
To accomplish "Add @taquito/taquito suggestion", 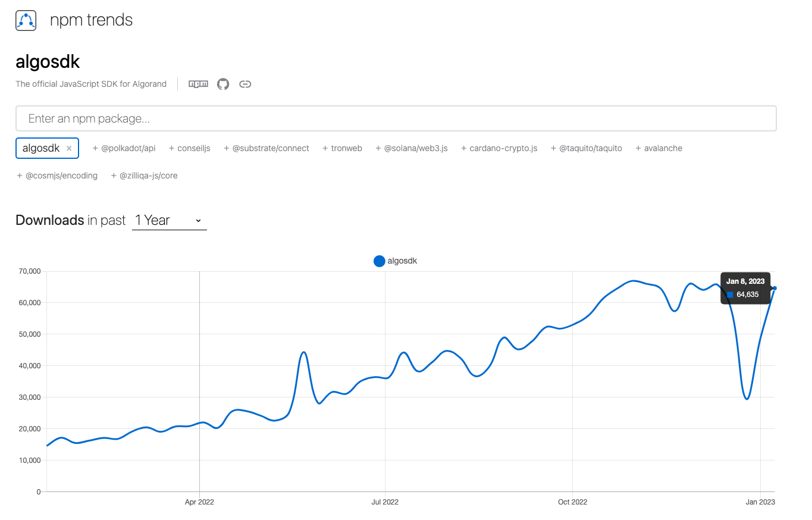I will point(587,148).
